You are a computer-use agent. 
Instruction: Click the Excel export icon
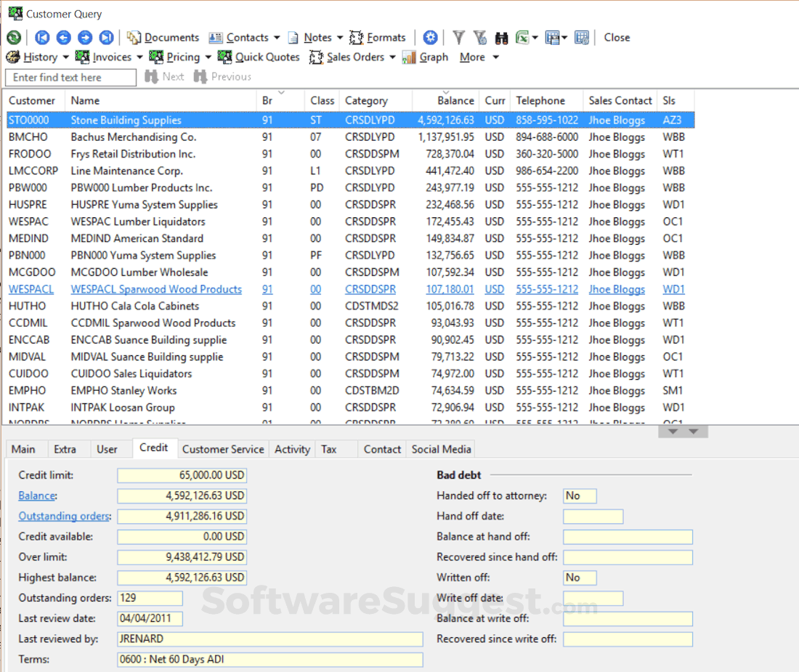click(522, 38)
